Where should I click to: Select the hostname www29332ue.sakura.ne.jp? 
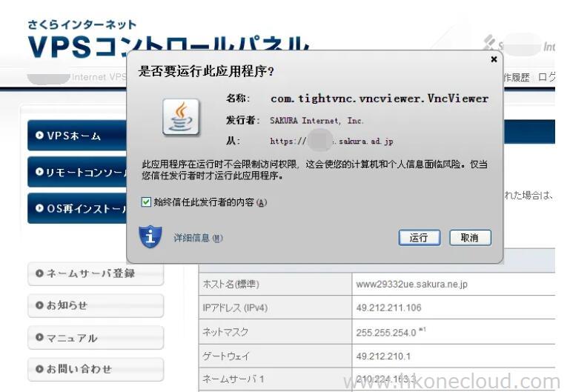click(x=411, y=284)
